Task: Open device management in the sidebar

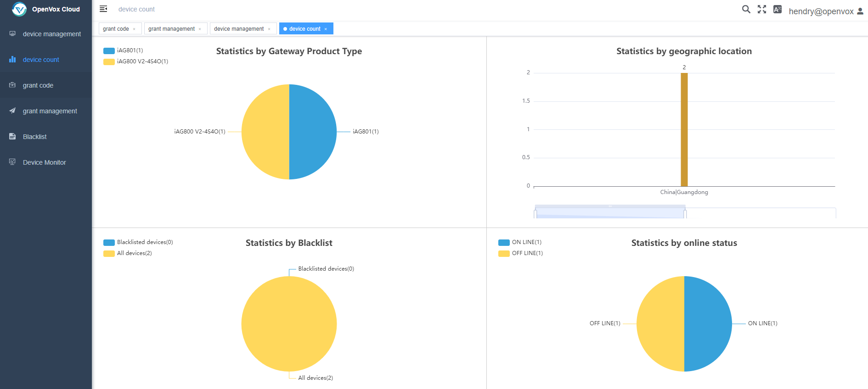Action: coord(46,34)
